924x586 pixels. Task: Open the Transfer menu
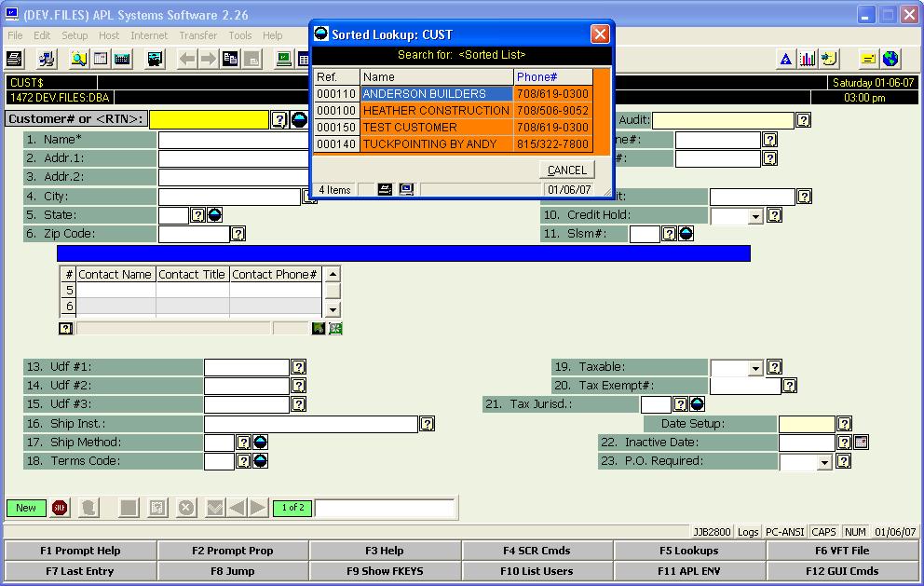(198, 35)
